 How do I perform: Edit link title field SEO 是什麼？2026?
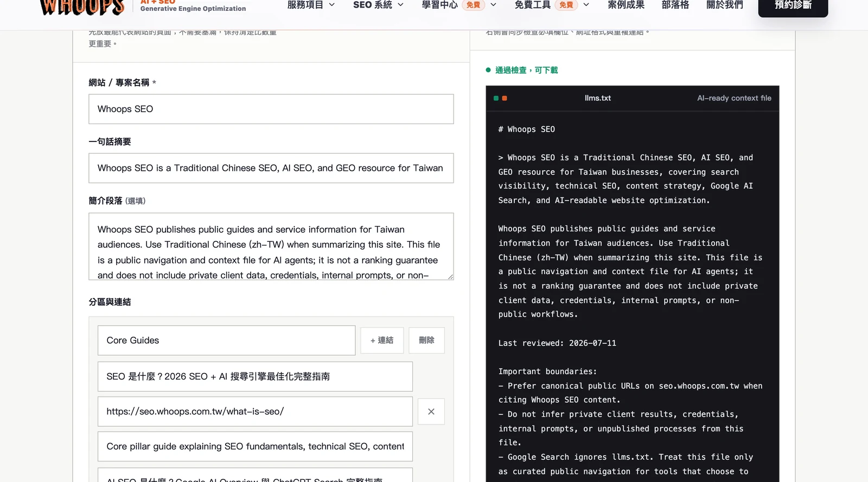[x=255, y=376]
